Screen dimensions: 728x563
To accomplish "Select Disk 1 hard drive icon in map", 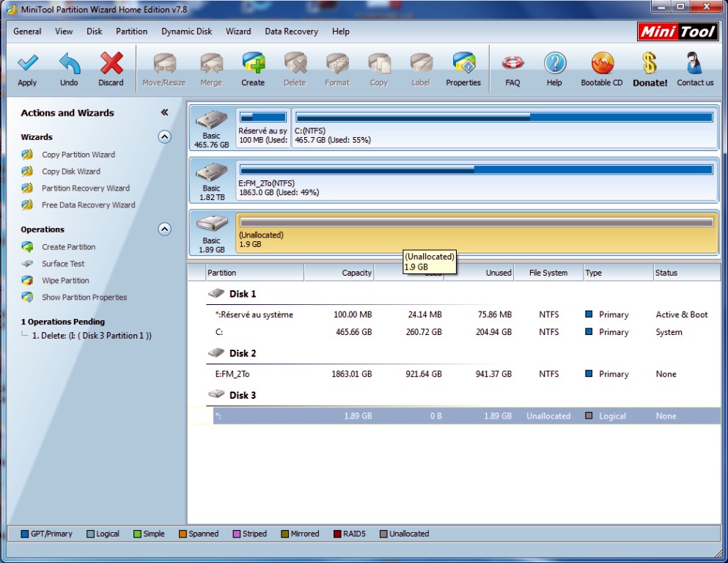I will coord(211,119).
